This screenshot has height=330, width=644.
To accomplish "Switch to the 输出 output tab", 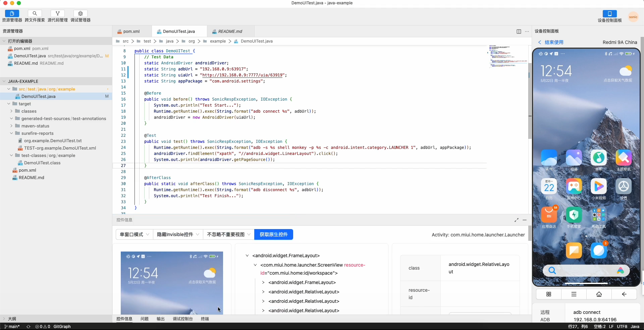I will coord(161,319).
